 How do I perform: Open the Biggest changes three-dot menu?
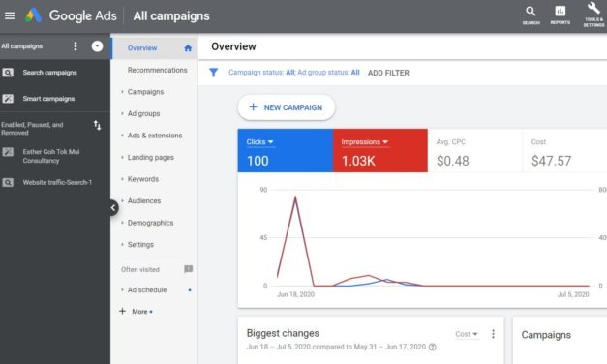[x=493, y=334]
